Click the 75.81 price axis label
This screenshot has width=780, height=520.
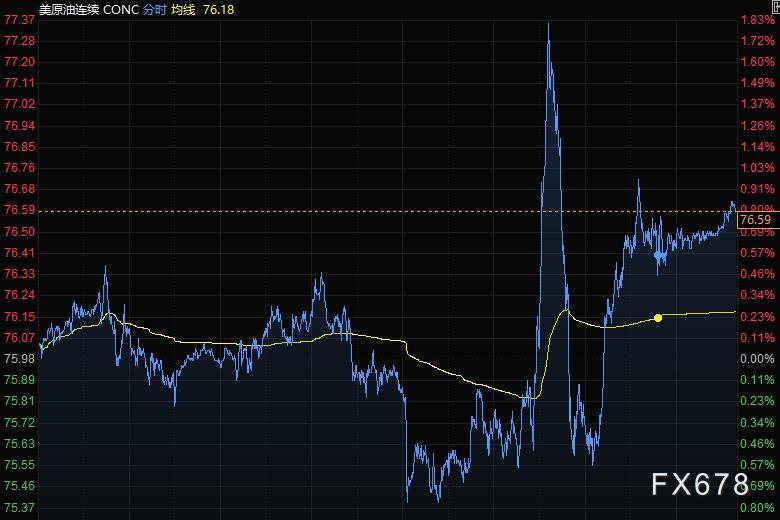pyautogui.click(x=19, y=401)
